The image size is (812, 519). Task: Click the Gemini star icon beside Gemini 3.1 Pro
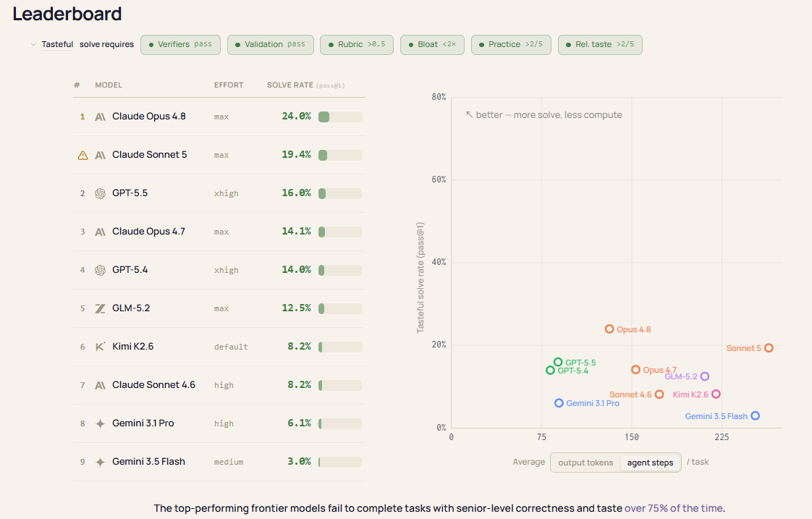(101, 423)
